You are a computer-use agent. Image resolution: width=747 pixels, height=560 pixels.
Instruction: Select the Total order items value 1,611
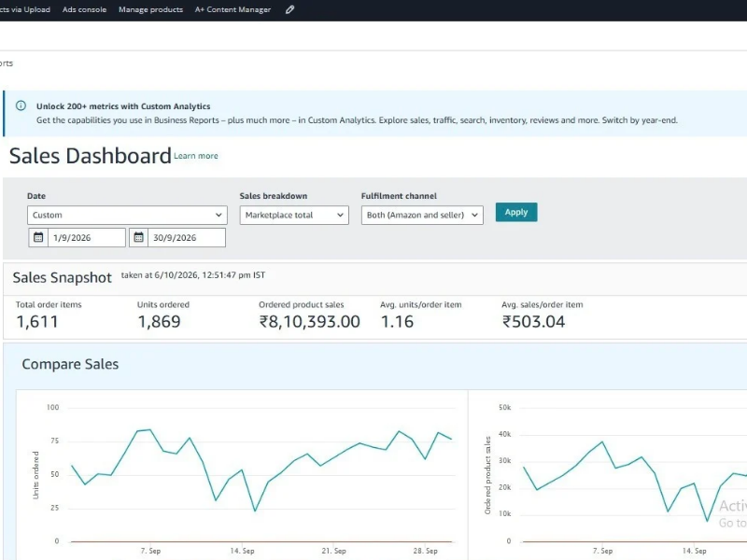tap(37, 322)
